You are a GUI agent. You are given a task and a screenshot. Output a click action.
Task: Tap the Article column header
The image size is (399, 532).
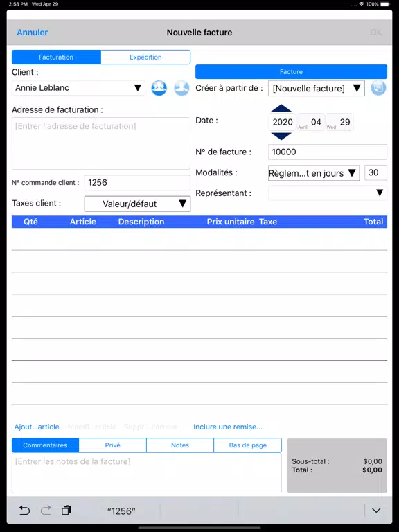click(83, 222)
